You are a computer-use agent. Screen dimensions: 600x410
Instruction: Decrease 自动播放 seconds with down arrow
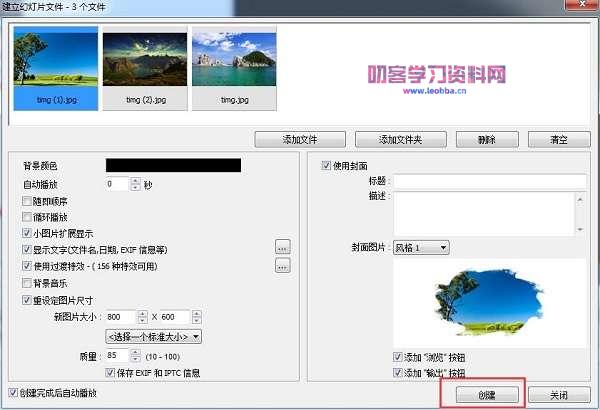(x=135, y=188)
